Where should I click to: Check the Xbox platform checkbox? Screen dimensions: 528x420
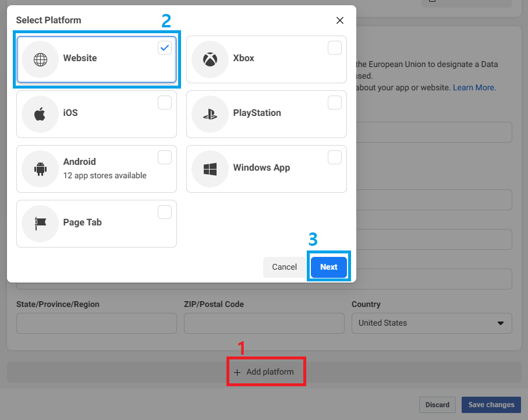click(335, 48)
